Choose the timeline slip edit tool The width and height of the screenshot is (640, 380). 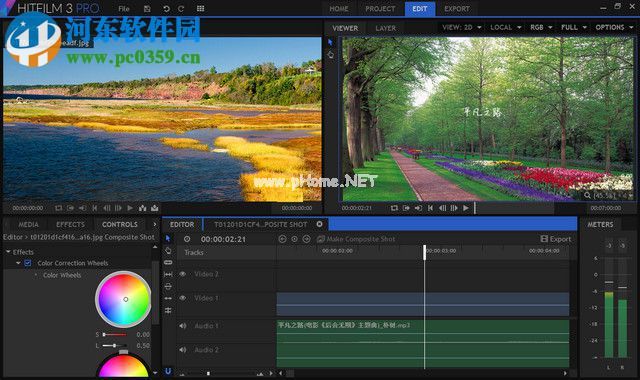point(168,275)
